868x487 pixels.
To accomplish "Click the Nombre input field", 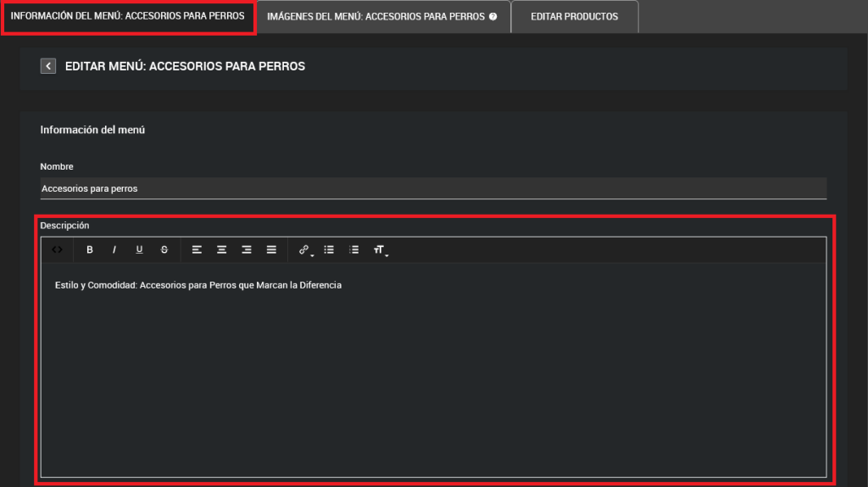I will [432, 188].
